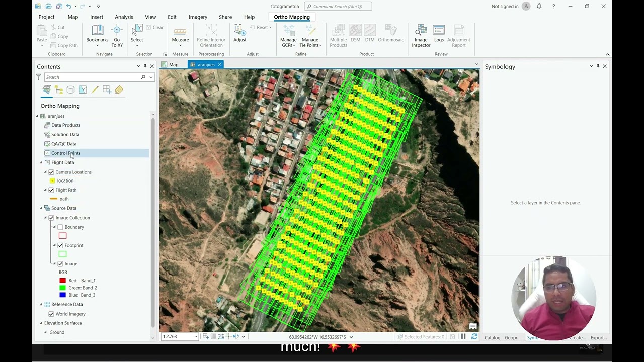Select Control Points in Contents tree

(66, 153)
